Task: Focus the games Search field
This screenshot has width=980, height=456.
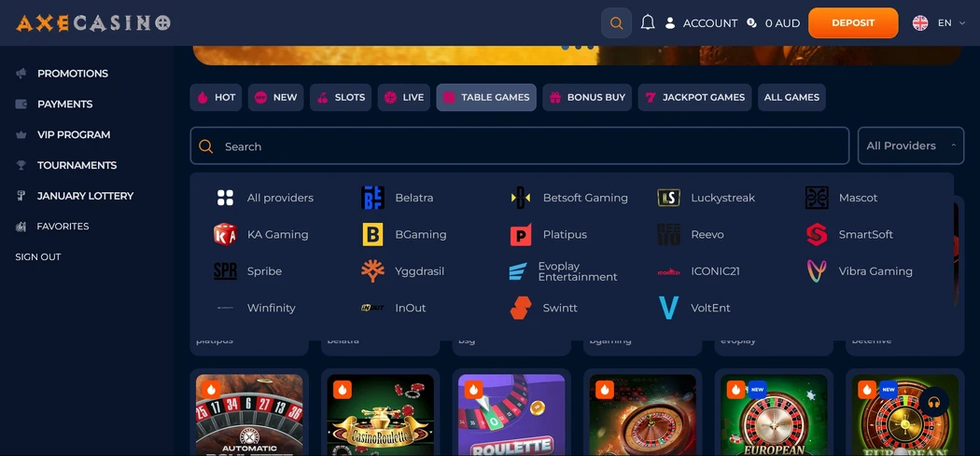Action: pyautogui.click(x=519, y=146)
